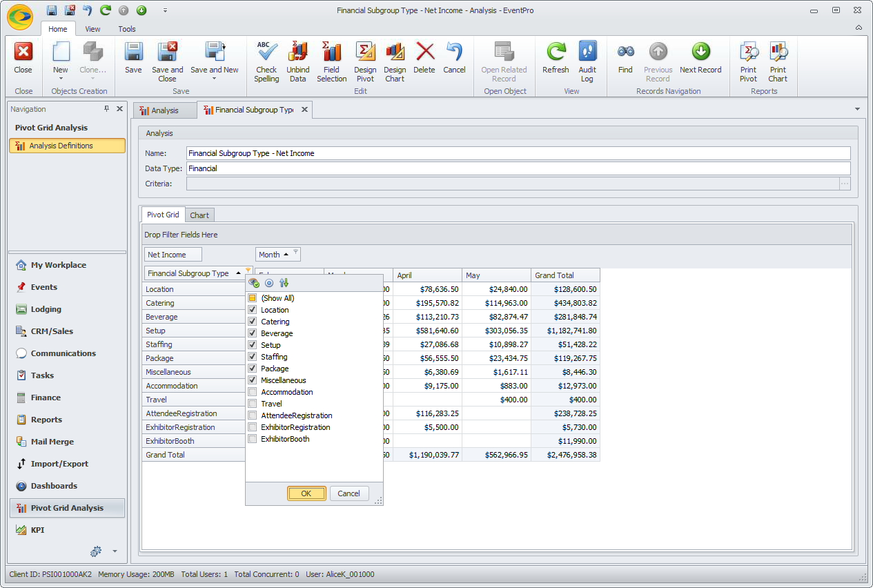Toggle the (Show All) checkbox
The width and height of the screenshot is (873, 588).
click(253, 298)
